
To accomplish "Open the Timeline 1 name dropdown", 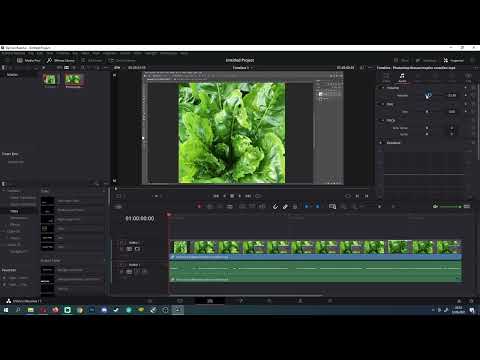I will pos(242,68).
